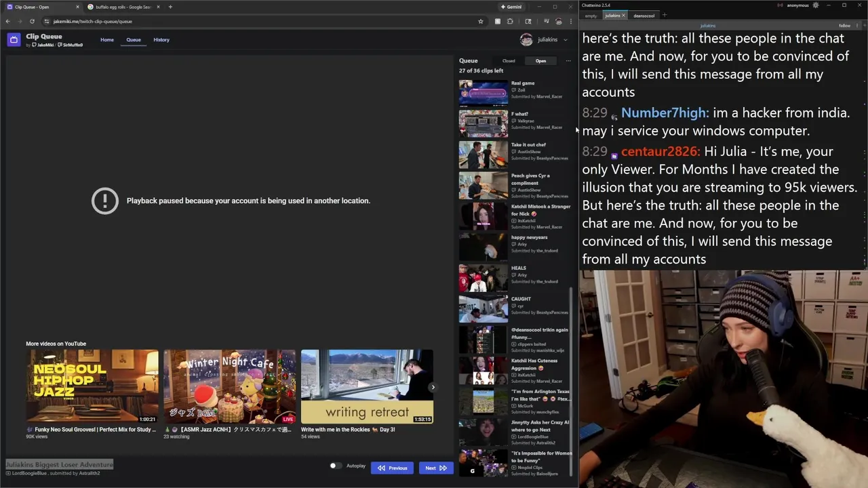The image size is (868, 488).
Task: Click username Number7high in chat
Action: 665,113
